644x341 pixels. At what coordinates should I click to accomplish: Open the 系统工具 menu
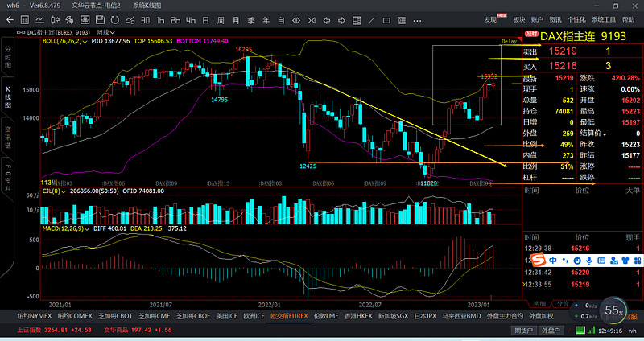(603, 19)
